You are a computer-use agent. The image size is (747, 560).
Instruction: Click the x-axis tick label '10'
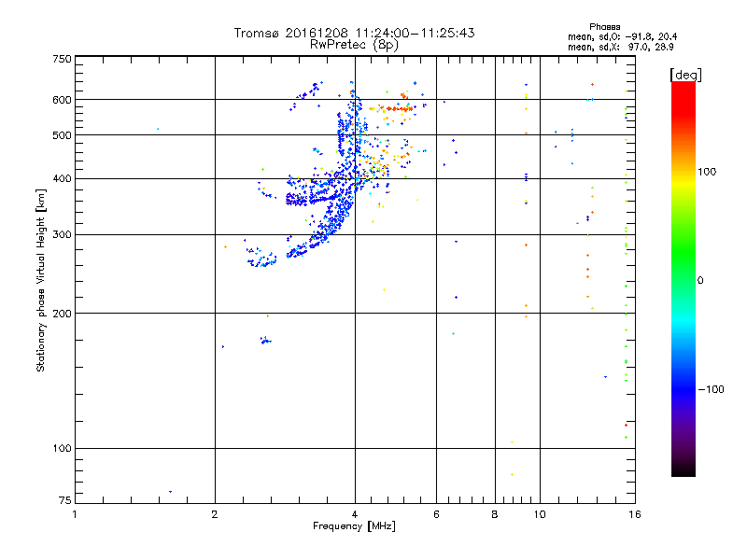[540, 515]
